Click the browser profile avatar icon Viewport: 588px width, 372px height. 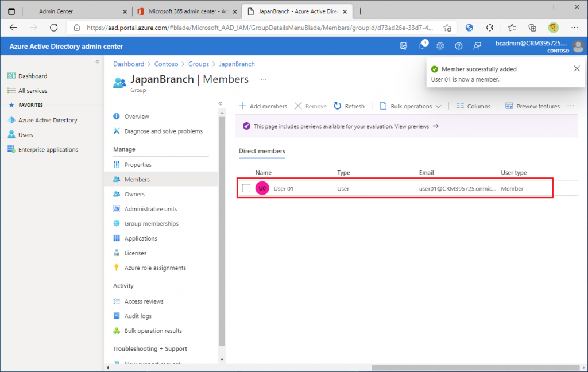pyautogui.click(x=553, y=28)
